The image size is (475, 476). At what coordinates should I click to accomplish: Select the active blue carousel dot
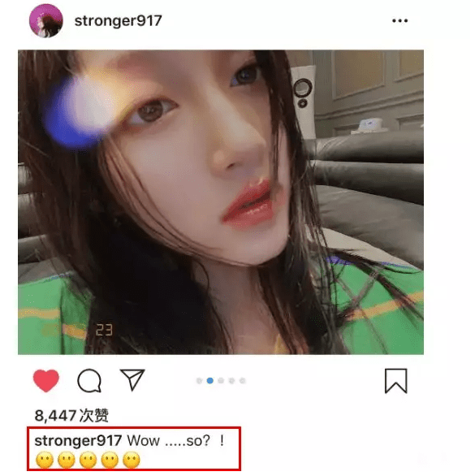tap(210, 381)
